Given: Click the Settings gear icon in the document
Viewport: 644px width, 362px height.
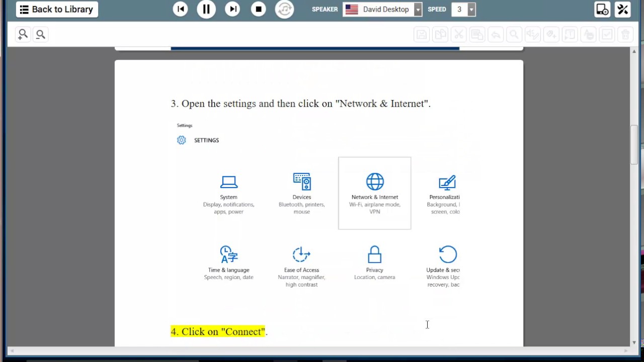Looking at the screenshot, I should [x=182, y=140].
